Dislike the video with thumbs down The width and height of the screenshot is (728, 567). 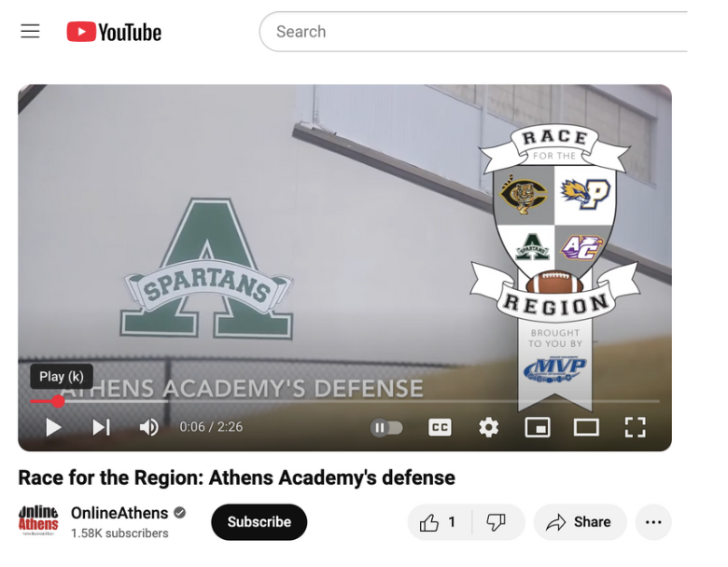click(497, 522)
